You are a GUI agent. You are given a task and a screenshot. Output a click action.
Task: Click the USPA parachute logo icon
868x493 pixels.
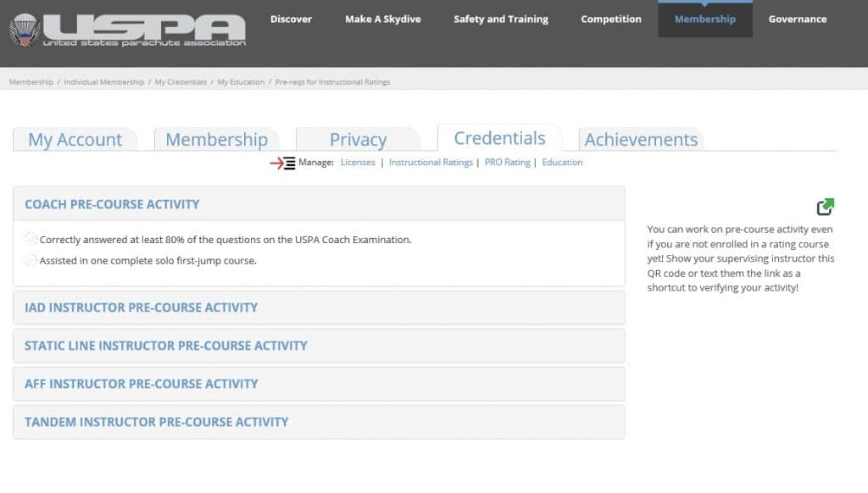[x=25, y=30]
